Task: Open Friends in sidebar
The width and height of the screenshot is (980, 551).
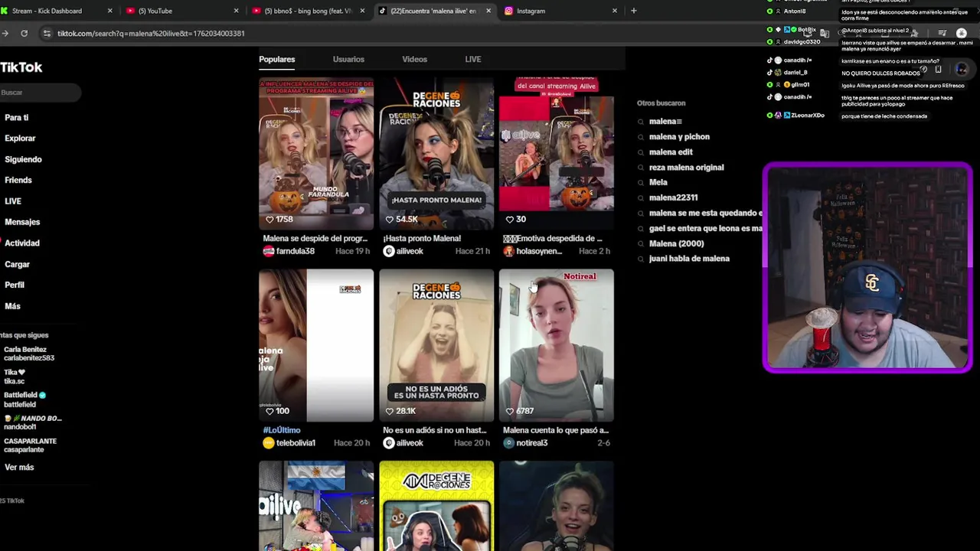Action: click(18, 181)
